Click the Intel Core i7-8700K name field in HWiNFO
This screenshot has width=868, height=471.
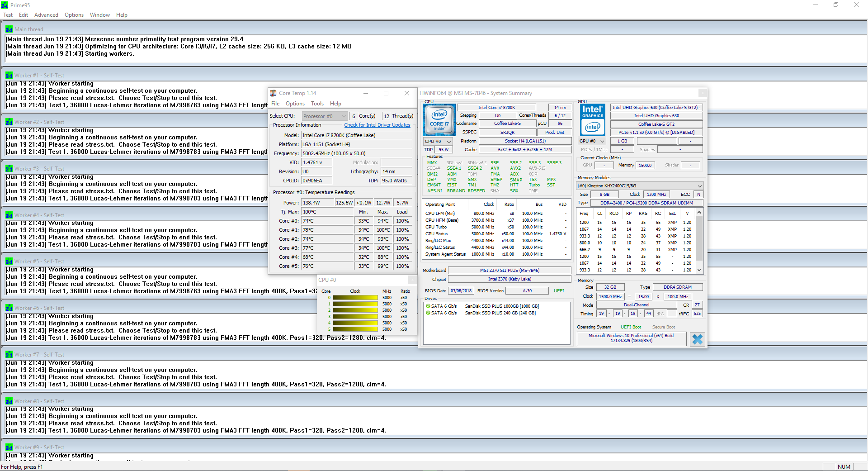pyautogui.click(x=496, y=108)
